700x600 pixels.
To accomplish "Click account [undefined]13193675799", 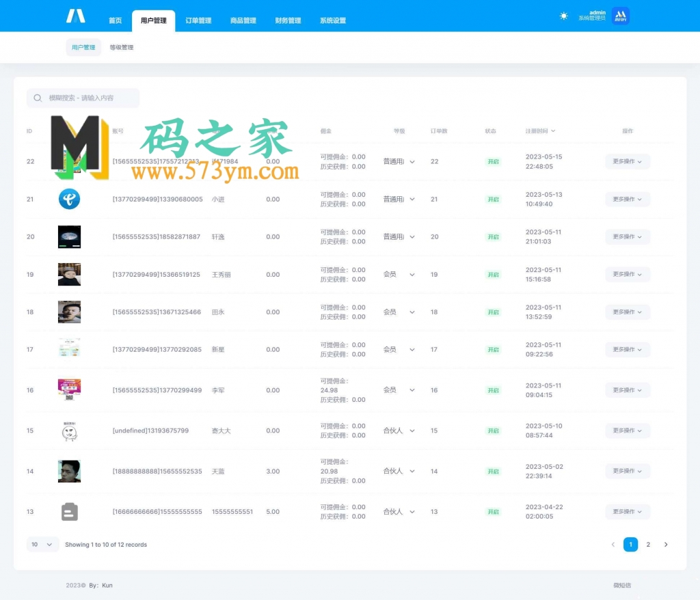I will [150, 431].
